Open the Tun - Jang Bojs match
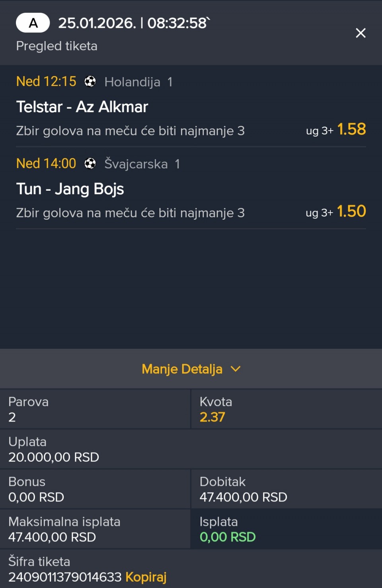This screenshot has height=588, width=382. tap(70, 189)
